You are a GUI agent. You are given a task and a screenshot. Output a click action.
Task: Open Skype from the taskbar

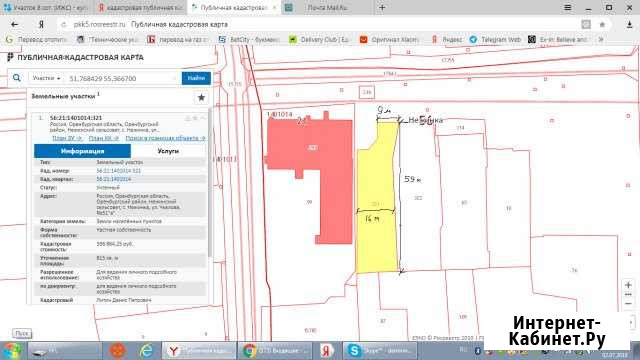pyautogui.click(x=380, y=351)
